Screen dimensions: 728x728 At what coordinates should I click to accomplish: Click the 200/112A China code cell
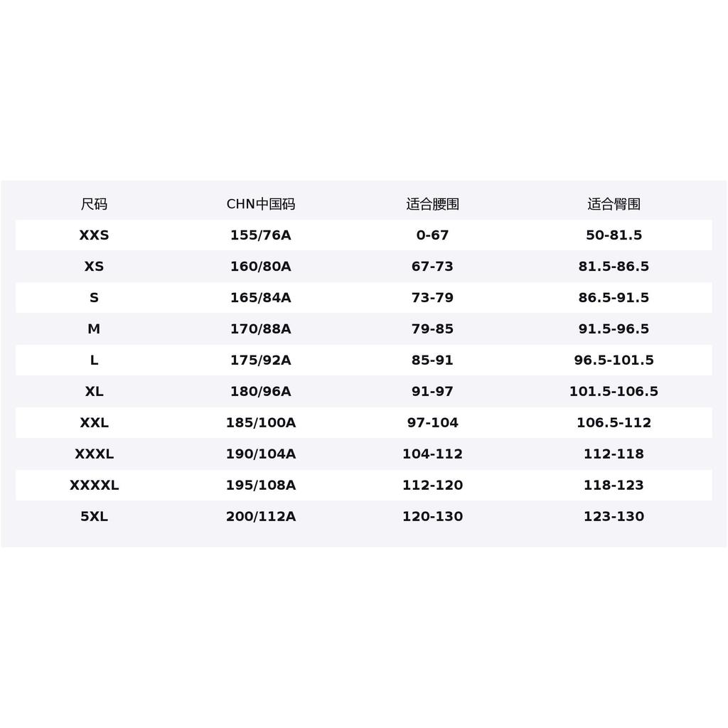(x=260, y=516)
